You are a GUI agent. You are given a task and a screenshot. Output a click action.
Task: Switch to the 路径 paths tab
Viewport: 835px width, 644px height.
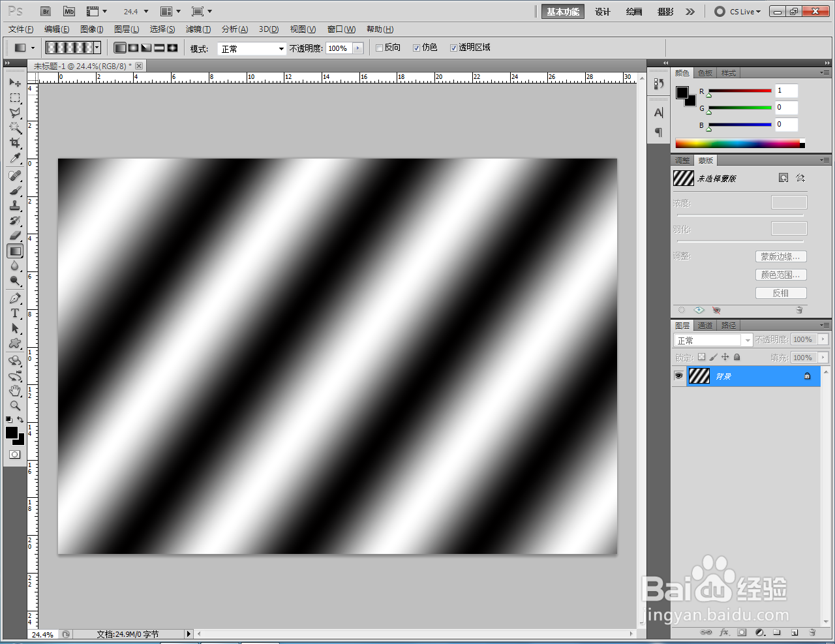pyautogui.click(x=729, y=326)
